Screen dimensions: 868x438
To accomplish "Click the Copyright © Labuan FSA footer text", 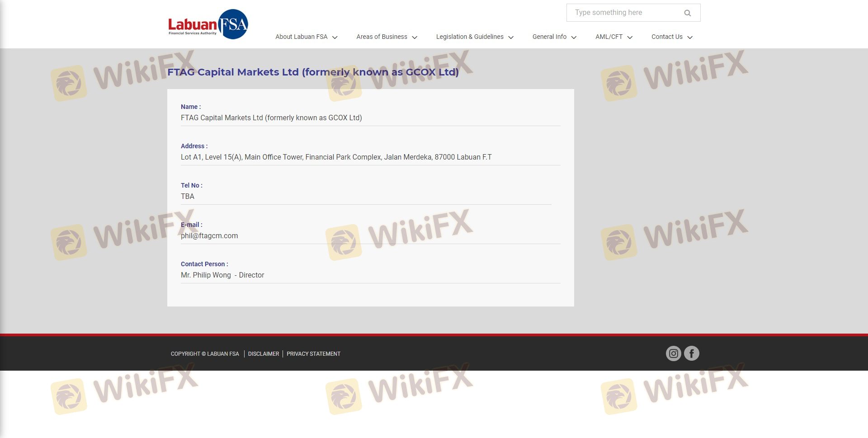I will (x=205, y=354).
